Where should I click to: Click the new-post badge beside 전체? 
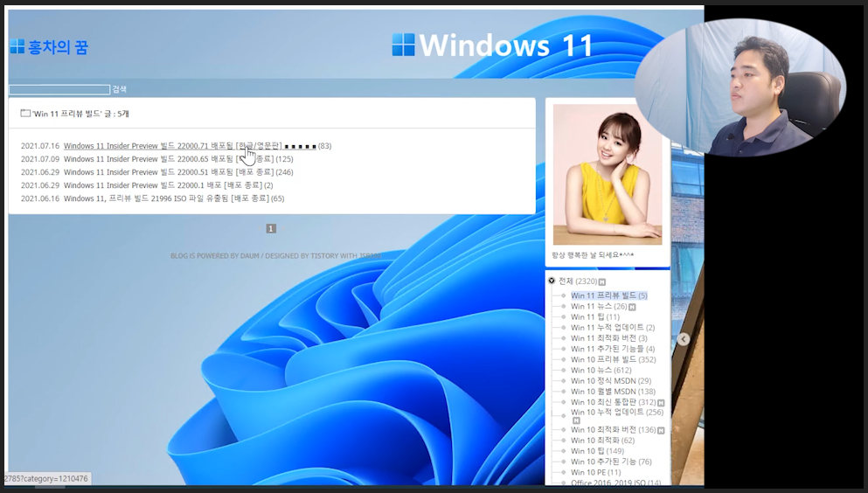pos(601,281)
